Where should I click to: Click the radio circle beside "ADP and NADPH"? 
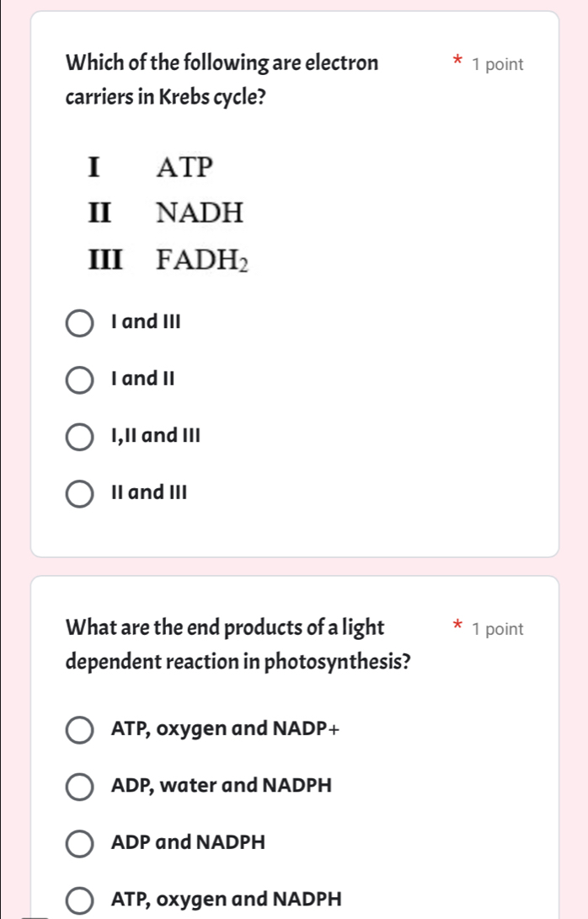[80, 842]
